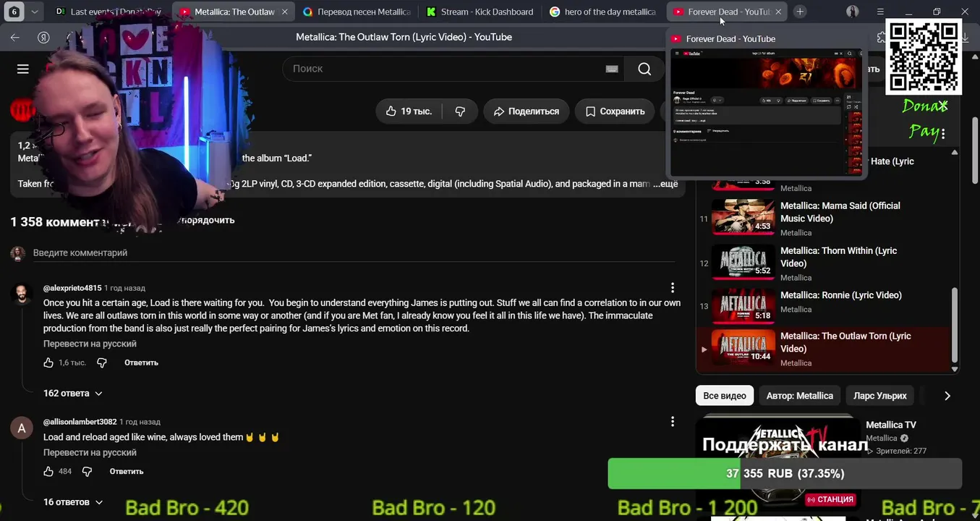Click the Поделиться share button

click(x=526, y=111)
